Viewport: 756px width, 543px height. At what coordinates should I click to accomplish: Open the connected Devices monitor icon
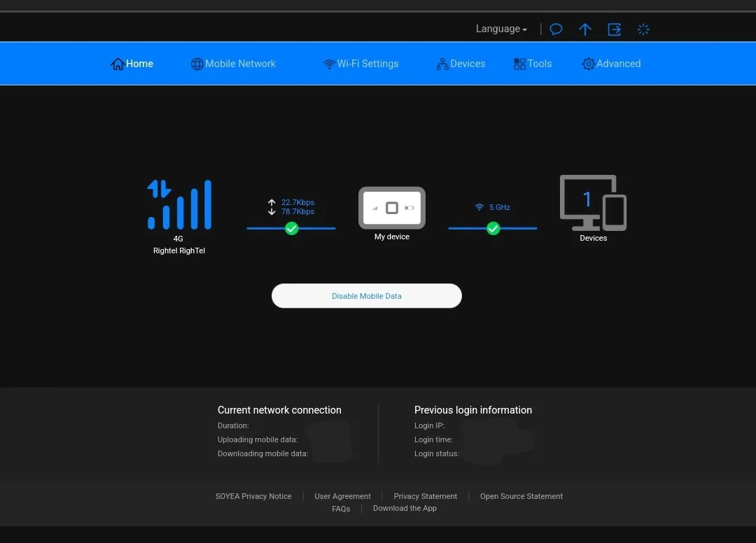pos(593,203)
